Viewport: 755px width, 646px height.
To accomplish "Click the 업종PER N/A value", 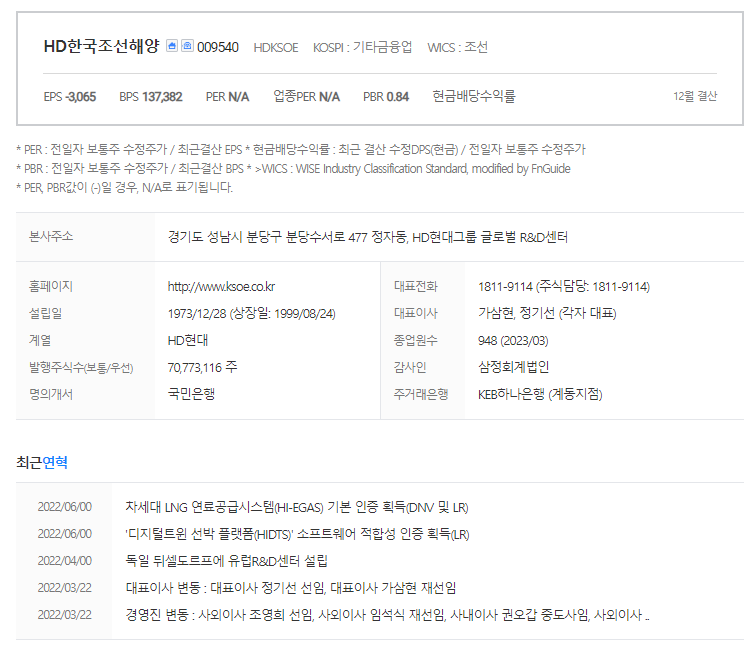I will click(306, 96).
